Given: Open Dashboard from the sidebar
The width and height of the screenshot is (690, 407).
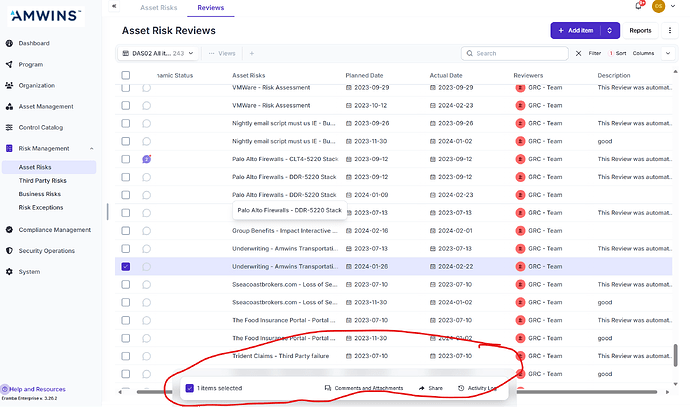Looking at the screenshot, I should (x=33, y=43).
